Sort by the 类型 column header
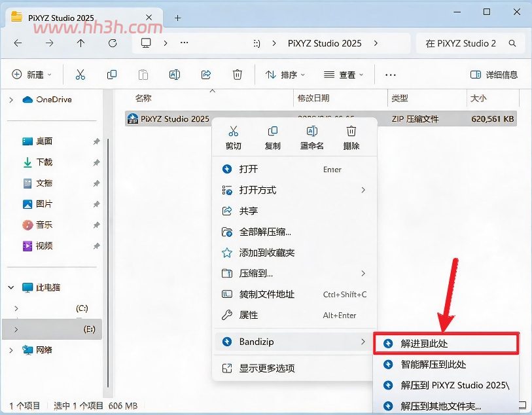532x415 pixels. tap(400, 98)
